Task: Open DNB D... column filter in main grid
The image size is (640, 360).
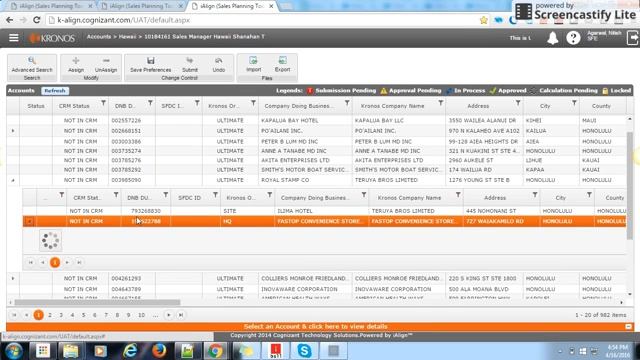Action: tap(150, 103)
